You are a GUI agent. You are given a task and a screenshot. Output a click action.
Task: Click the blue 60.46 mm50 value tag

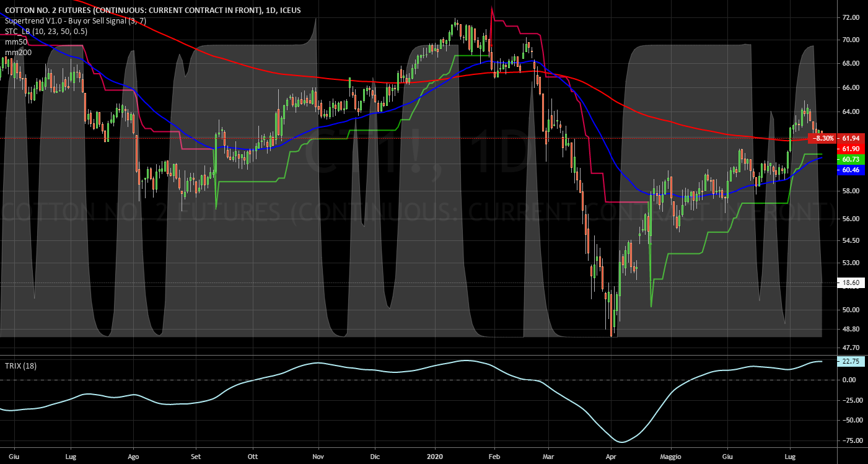coord(851,170)
